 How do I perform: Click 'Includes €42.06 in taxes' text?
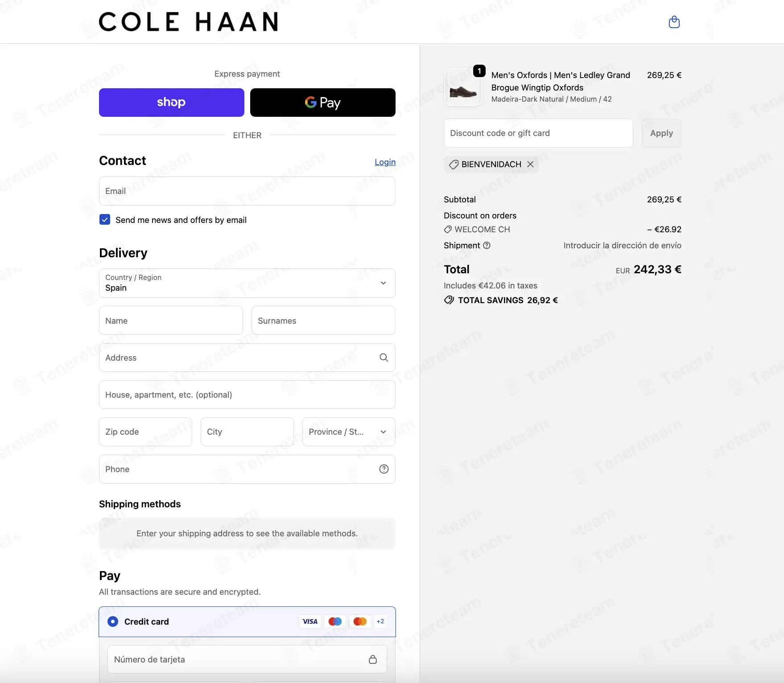(491, 285)
